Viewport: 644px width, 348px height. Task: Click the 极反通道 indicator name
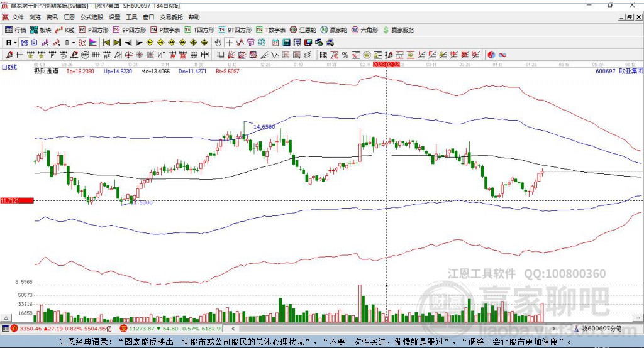46,72
